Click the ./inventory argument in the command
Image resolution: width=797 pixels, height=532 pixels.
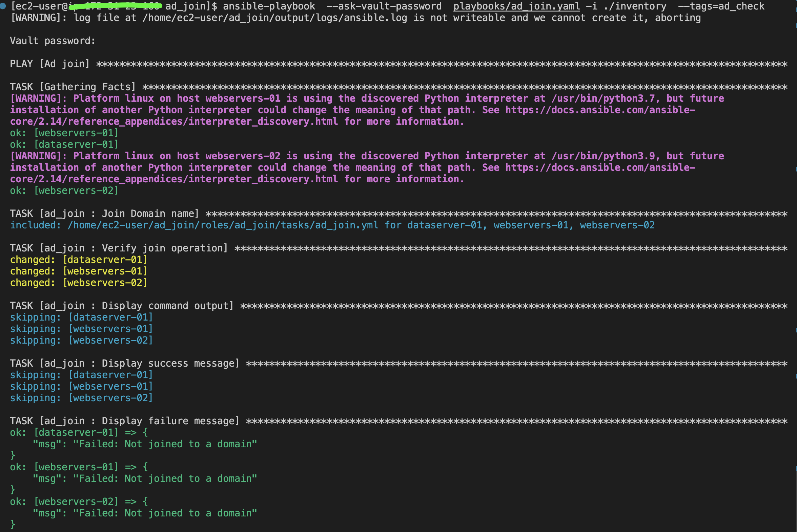tap(635, 6)
